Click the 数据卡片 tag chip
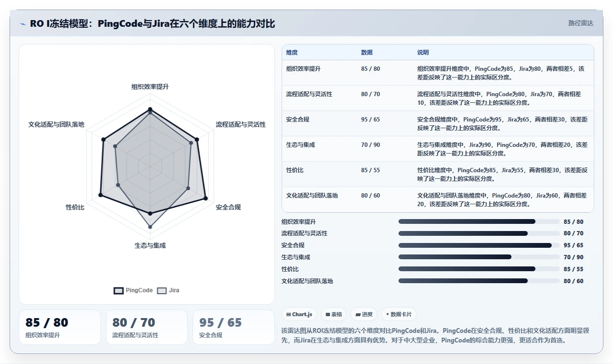Viewport: 613px width, 364px height. point(399,314)
